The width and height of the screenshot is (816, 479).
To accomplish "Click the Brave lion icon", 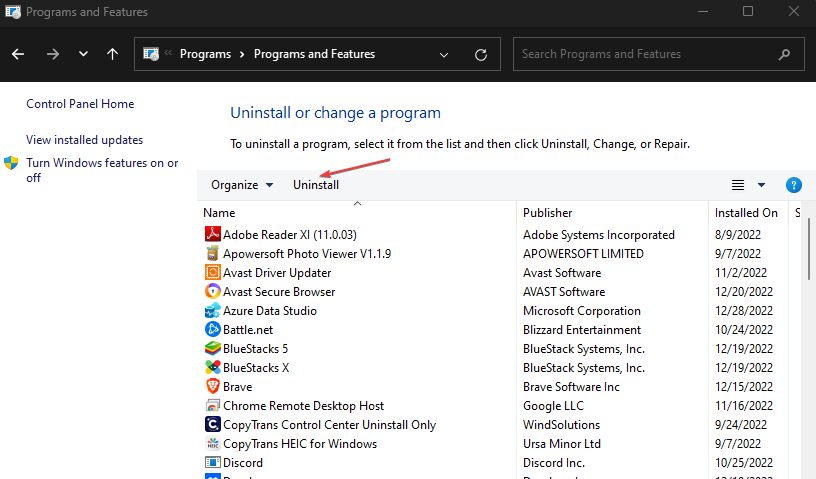I will tap(212, 386).
